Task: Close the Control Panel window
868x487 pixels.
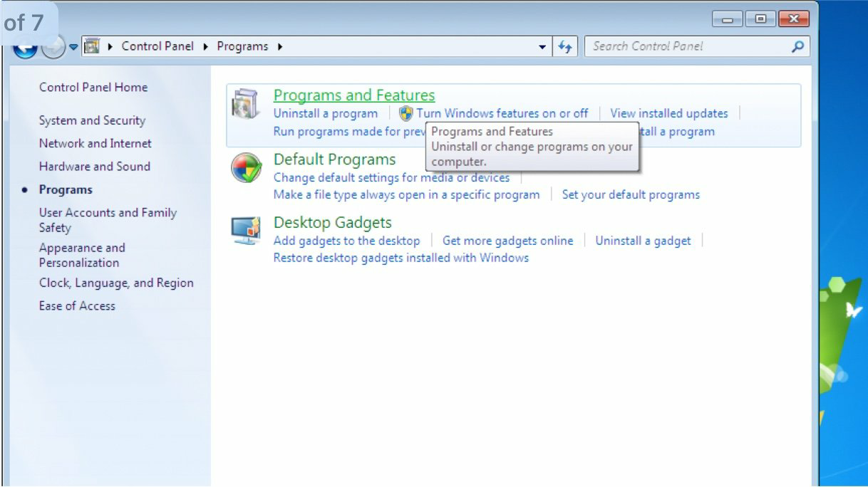Action: 793,19
